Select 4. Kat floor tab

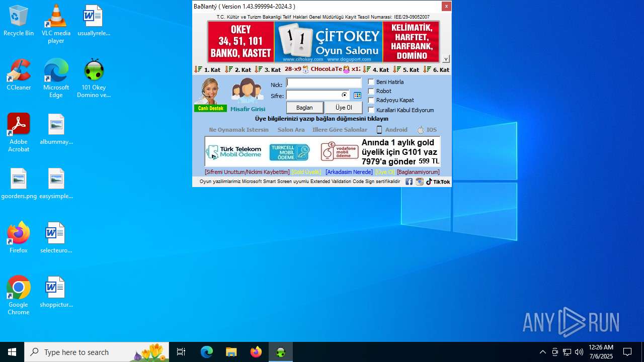(376, 69)
